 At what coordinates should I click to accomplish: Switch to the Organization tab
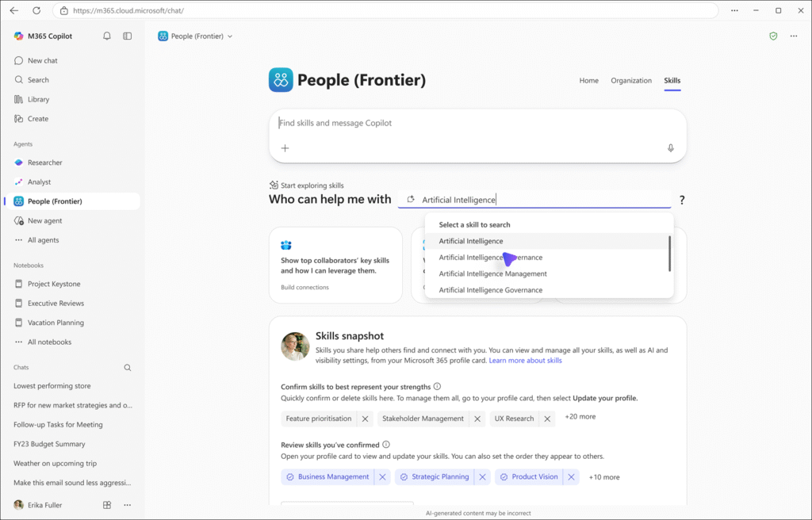tap(631, 80)
